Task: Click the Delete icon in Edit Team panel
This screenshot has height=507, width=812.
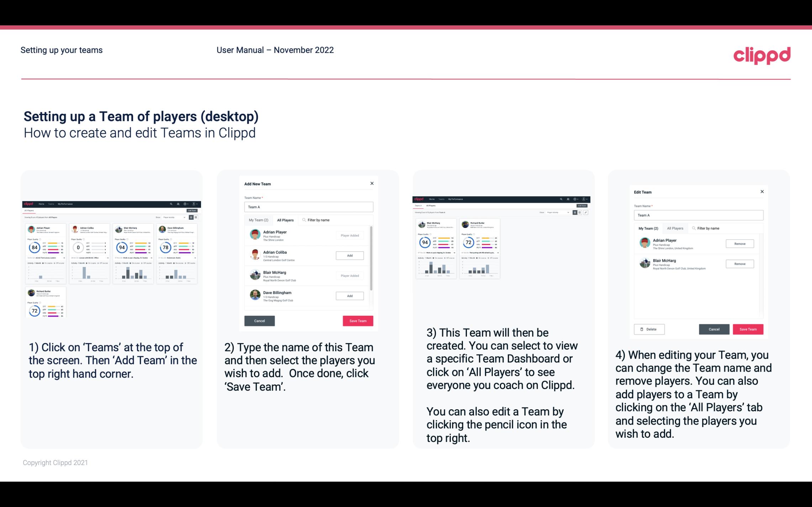Action: [648, 329]
